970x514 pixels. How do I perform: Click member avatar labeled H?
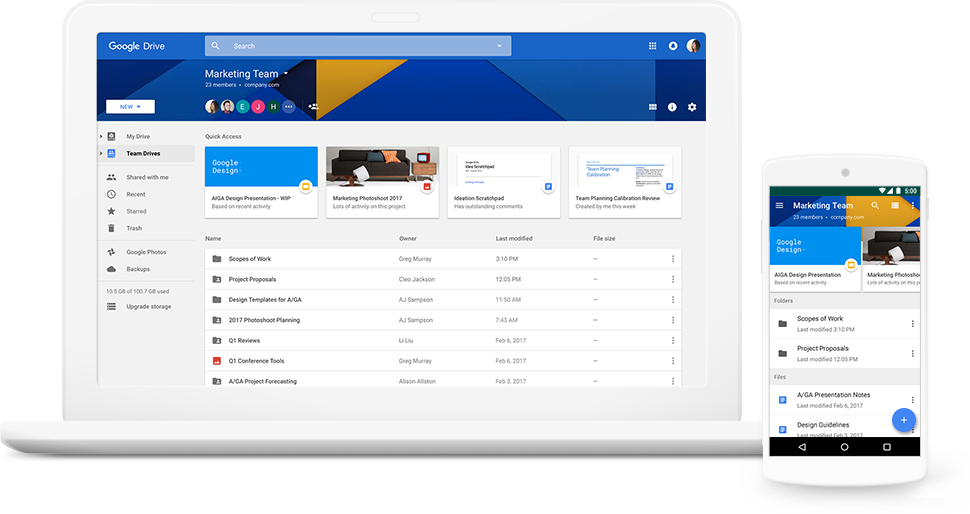(x=273, y=106)
